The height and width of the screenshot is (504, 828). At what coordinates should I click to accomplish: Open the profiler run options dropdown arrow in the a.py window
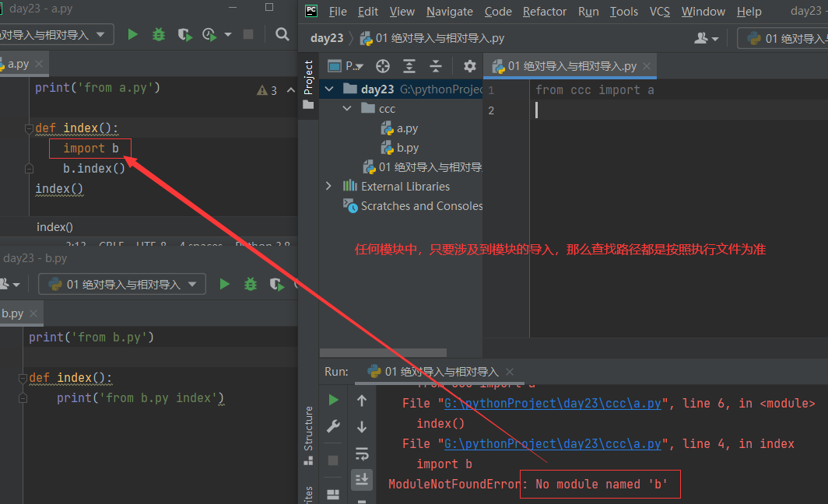[x=228, y=35]
